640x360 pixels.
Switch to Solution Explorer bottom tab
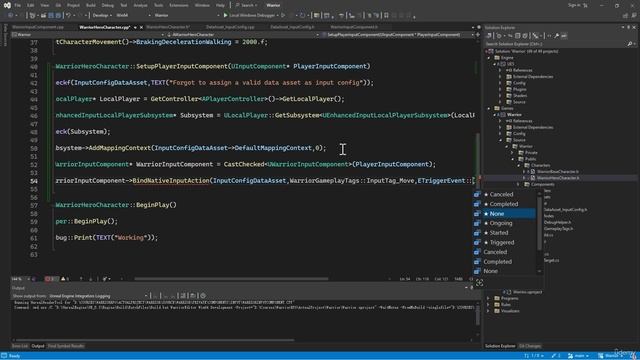tap(500, 346)
